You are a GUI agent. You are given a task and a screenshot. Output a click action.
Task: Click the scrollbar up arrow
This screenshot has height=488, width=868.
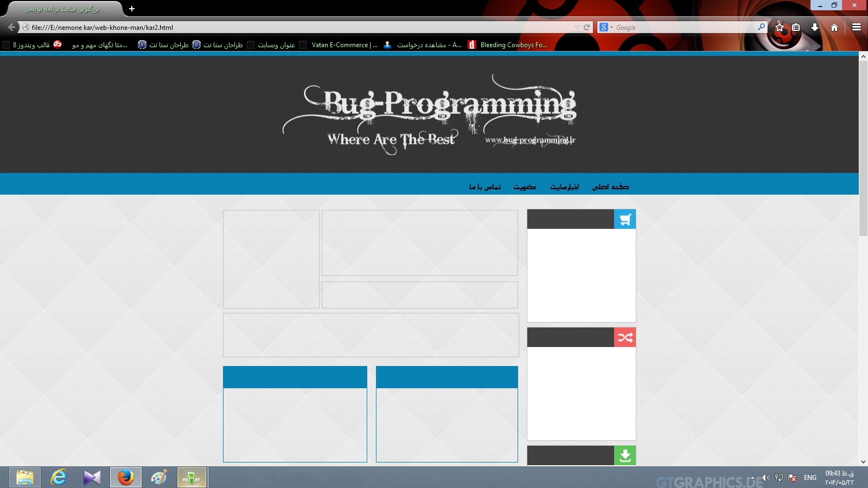point(863,56)
